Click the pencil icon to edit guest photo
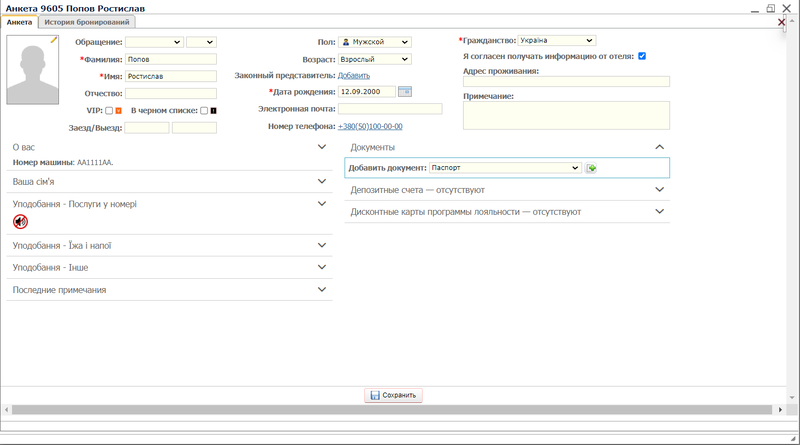 pyautogui.click(x=54, y=40)
